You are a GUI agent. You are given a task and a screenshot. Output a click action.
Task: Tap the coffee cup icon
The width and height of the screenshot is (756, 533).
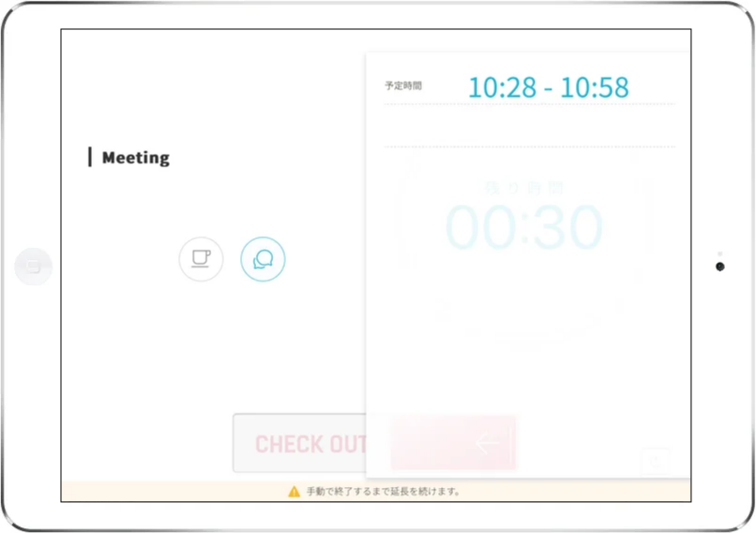(x=201, y=259)
